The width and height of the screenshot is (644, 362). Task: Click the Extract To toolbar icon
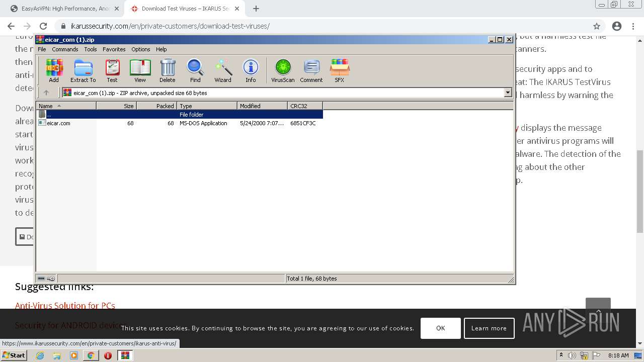(x=83, y=70)
